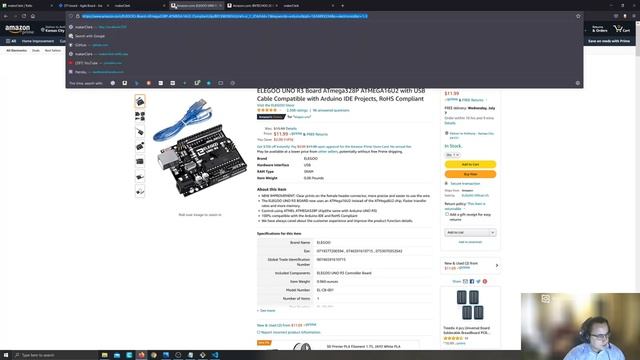Image resolution: width=640 pixels, height=360 pixels.
Task: Click the highlighted address bar URL
Action: [224, 16]
